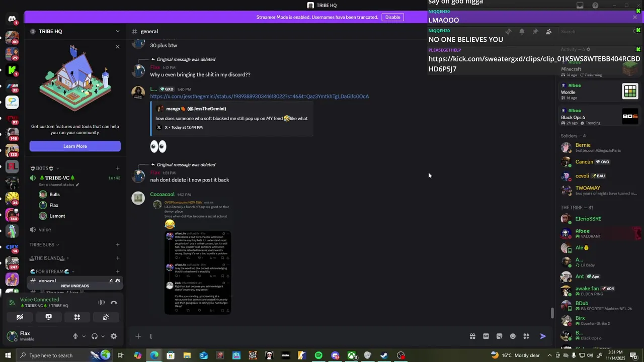
Task: Collapse the BOTS channel category
Action: [x=45, y=168]
